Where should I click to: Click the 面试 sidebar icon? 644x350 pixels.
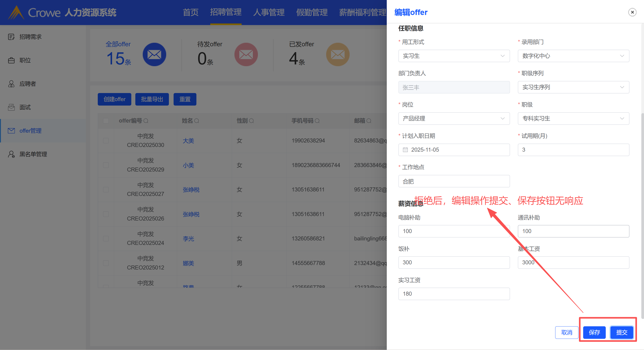pyautogui.click(x=11, y=108)
